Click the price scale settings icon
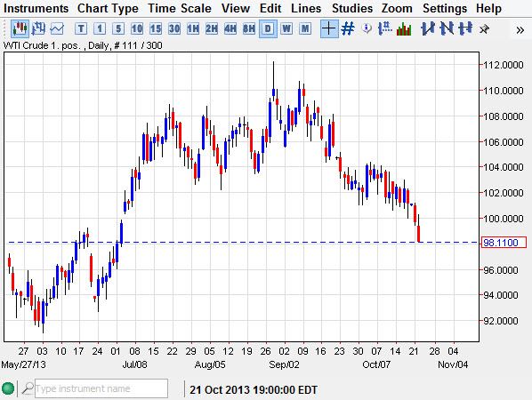The image size is (532, 400). point(384,28)
